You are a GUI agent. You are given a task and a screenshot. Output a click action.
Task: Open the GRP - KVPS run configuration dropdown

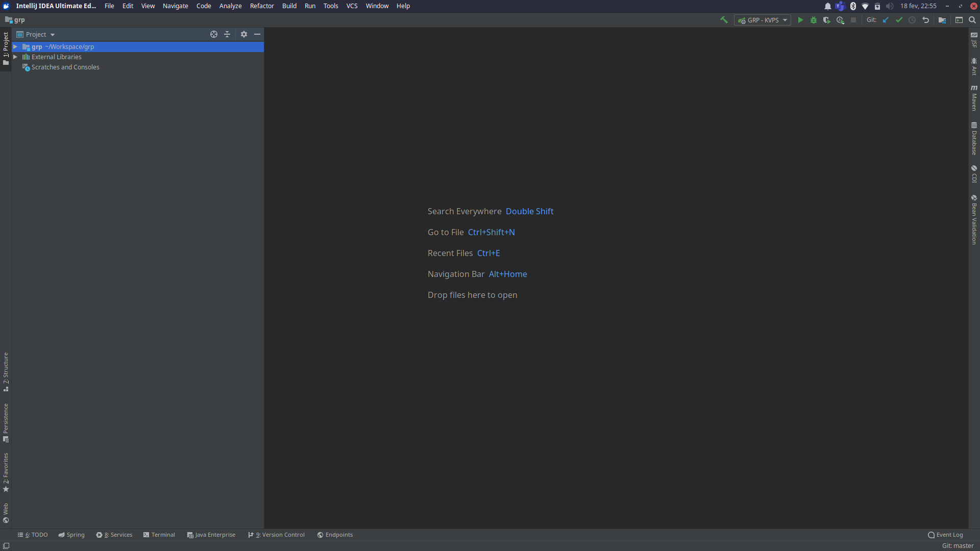[x=763, y=20]
